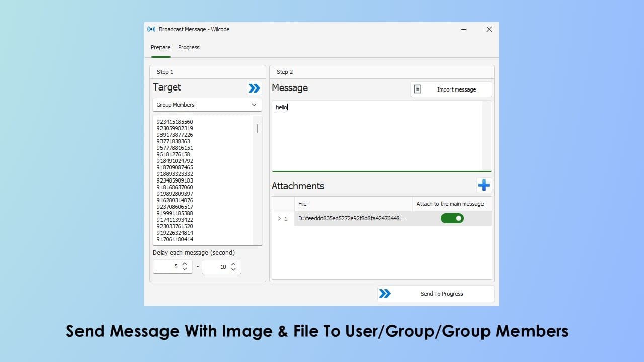644x362 pixels.
Task: Decrease the minimum delay value of 5
Action: click(185, 269)
